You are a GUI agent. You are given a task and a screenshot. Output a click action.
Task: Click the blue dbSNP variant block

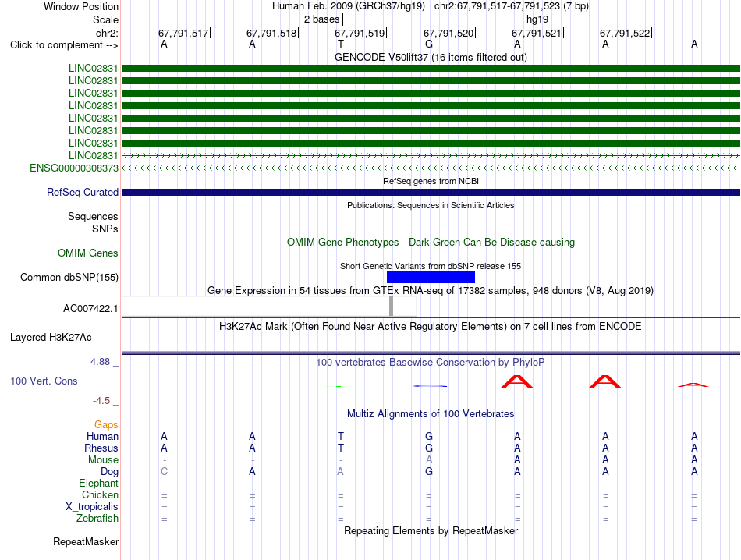pyautogui.click(x=431, y=278)
